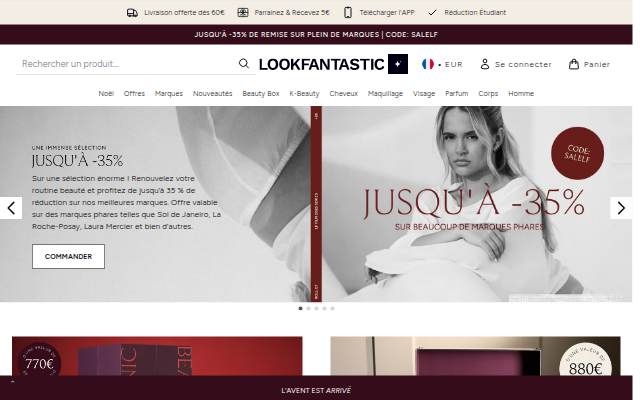Open the LOOKFANTASTIC homepage logo
The width and height of the screenshot is (640, 400).
(322, 64)
